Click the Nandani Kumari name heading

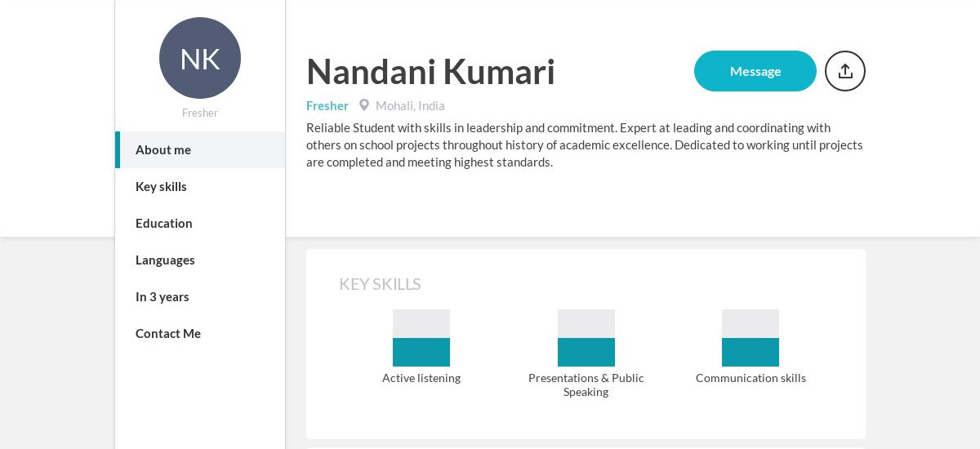(x=430, y=71)
